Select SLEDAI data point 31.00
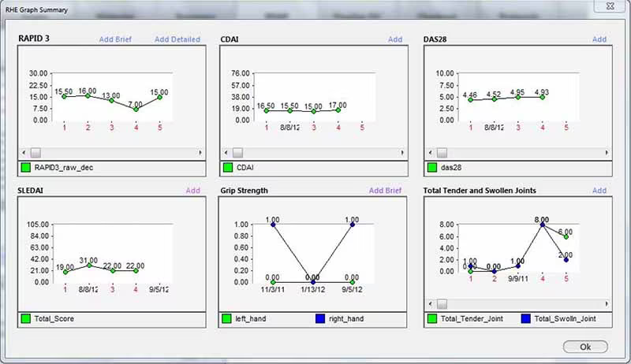Viewport: 631px width, 364px height. [x=89, y=266]
